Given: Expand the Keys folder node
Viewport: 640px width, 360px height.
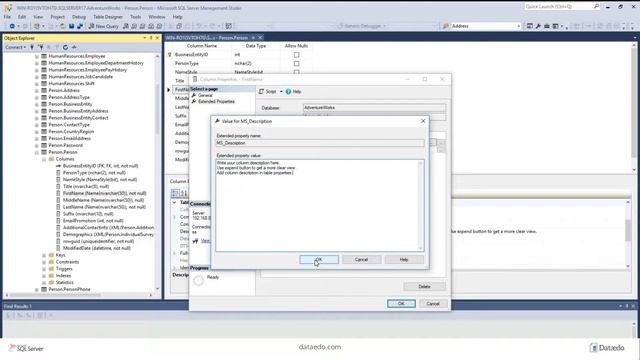Looking at the screenshot, I should click(x=44, y=255).
